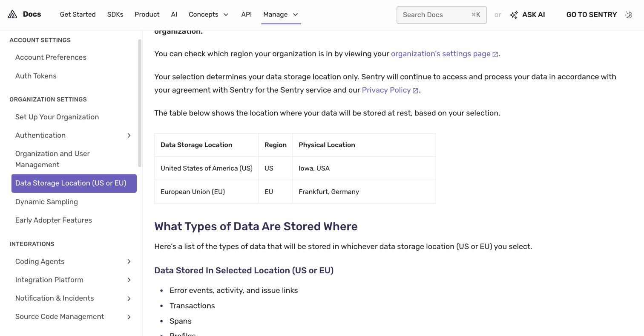Click the ASK AI sparkle icon
Screen dimensions: 644x336
point(514,15)
